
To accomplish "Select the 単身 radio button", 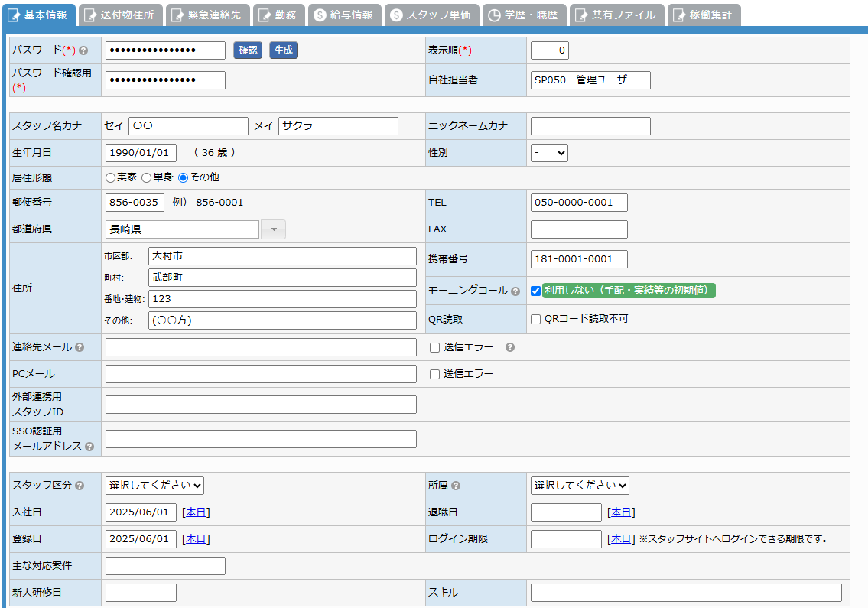I will click(x=147, y=177).
